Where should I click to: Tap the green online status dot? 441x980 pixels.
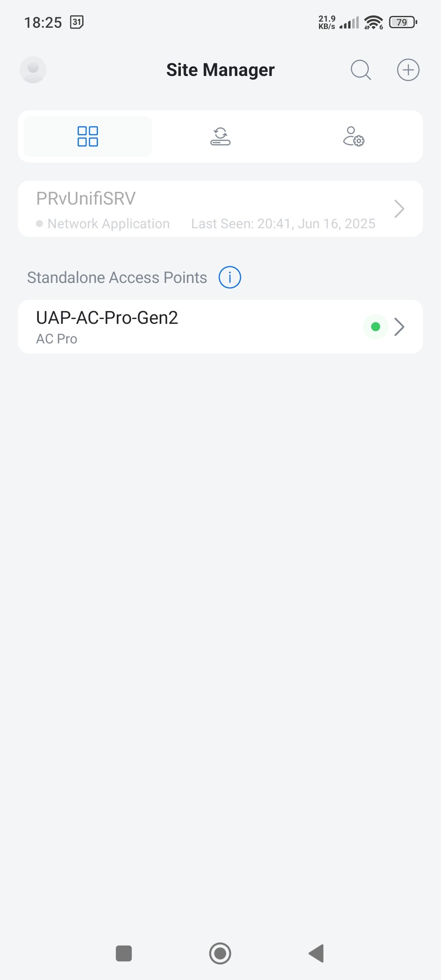[x=375, y=327]
